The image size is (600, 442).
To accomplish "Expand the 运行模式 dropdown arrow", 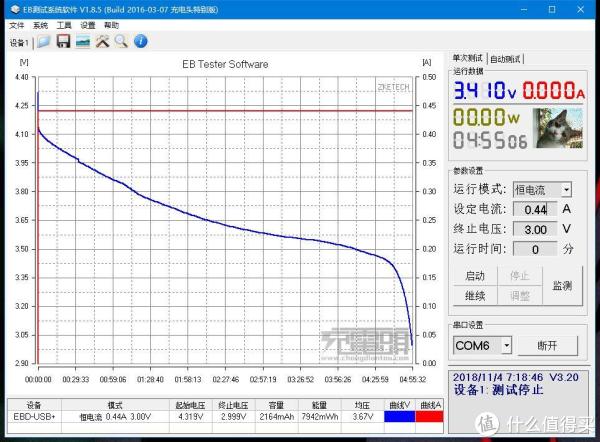I will (566, 189).
